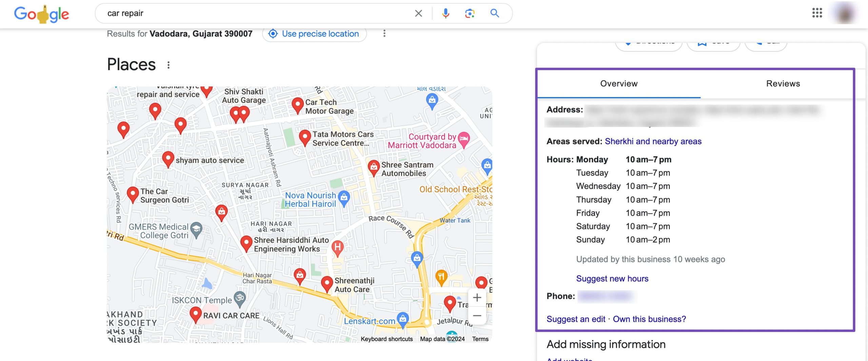Click 'Updated by this business 10 weeks ago' text

(650, 259)
